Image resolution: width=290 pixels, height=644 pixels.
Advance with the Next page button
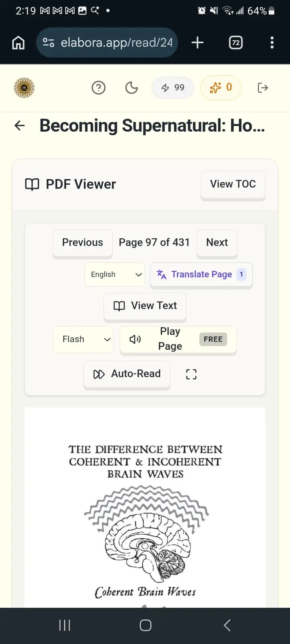click(x=217, y=243)
